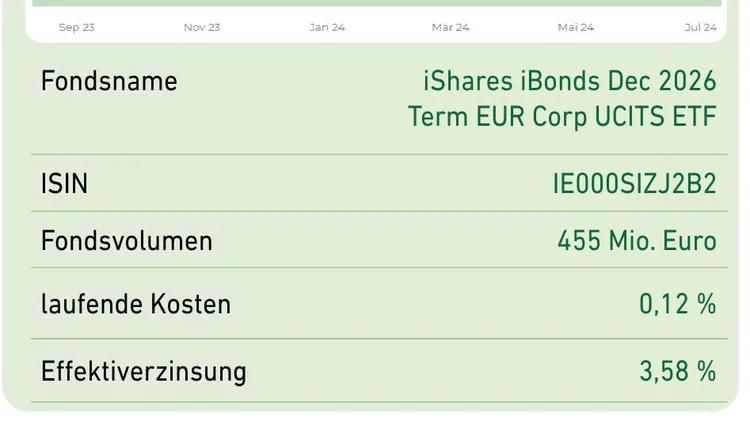Click the Fondsvolumen label
The image size is (750, 421).
click(126, 241)
